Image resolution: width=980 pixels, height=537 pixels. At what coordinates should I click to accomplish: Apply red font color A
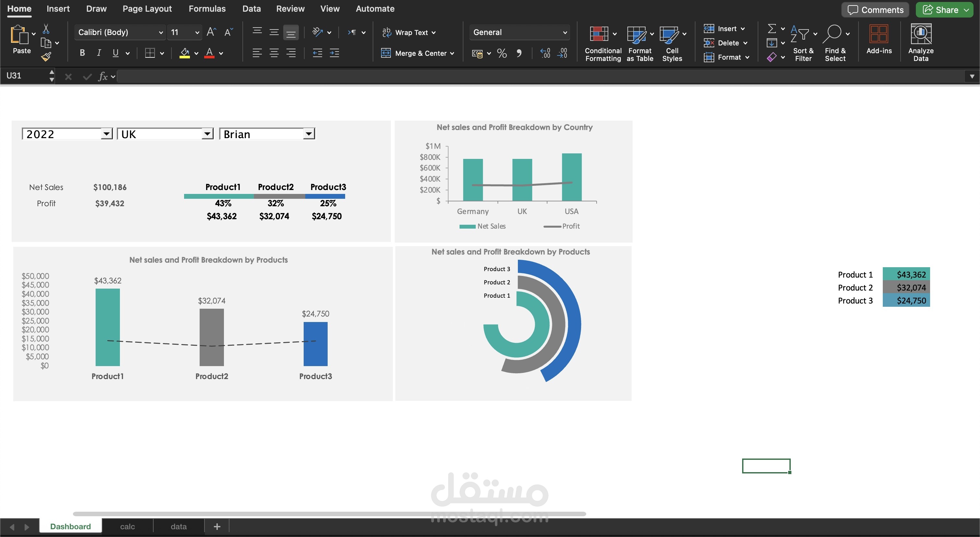tap(209, 53)
